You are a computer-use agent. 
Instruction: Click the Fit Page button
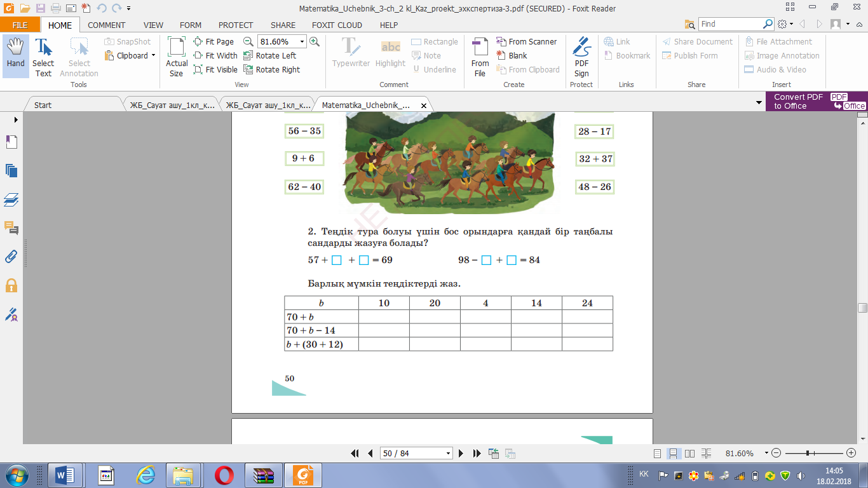(x=214, y=41)
